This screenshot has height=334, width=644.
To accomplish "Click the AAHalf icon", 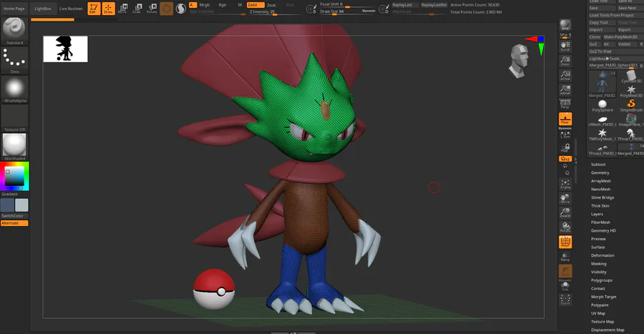I will point(565,89).
